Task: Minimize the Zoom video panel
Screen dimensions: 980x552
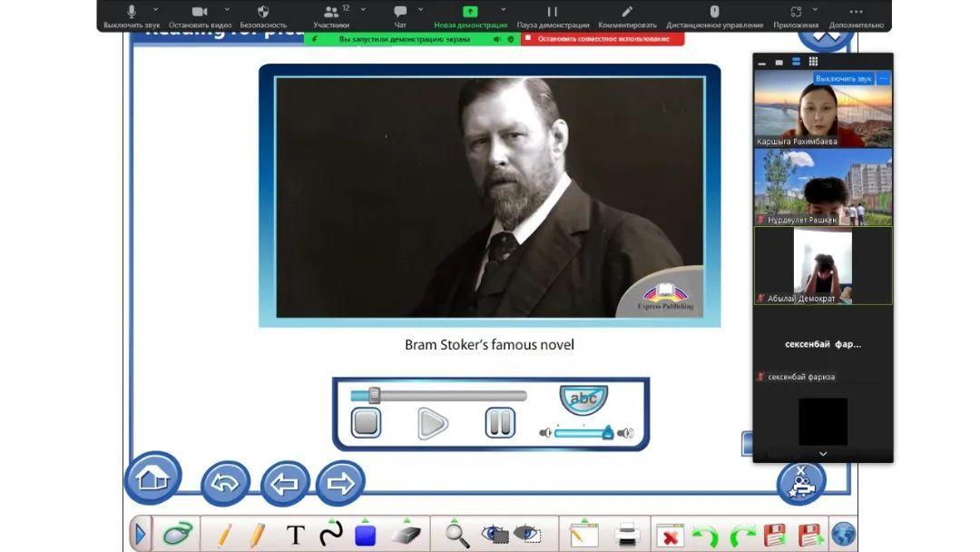Action: click(762, 62)
